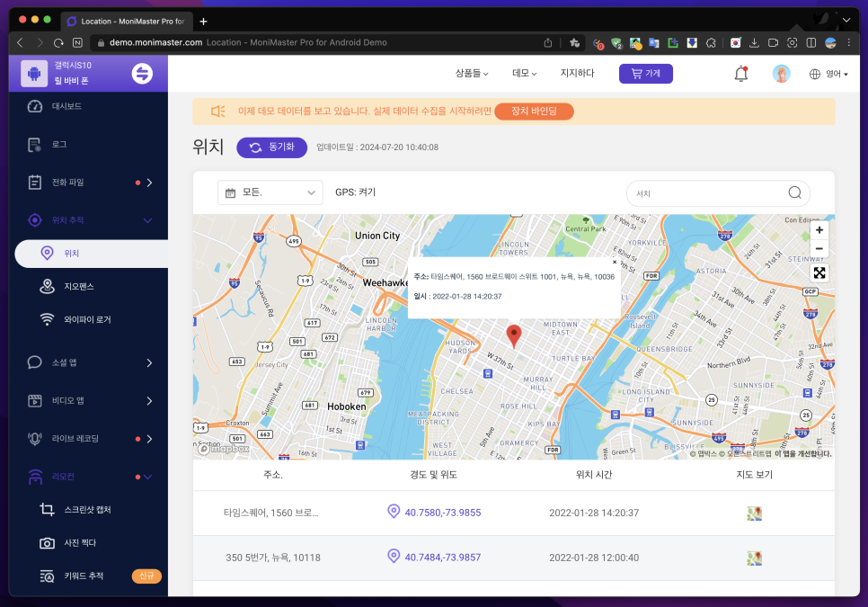868x607 pixels.
Task: Click the 장치 바인딩 button
Action: tap(534, 112)
